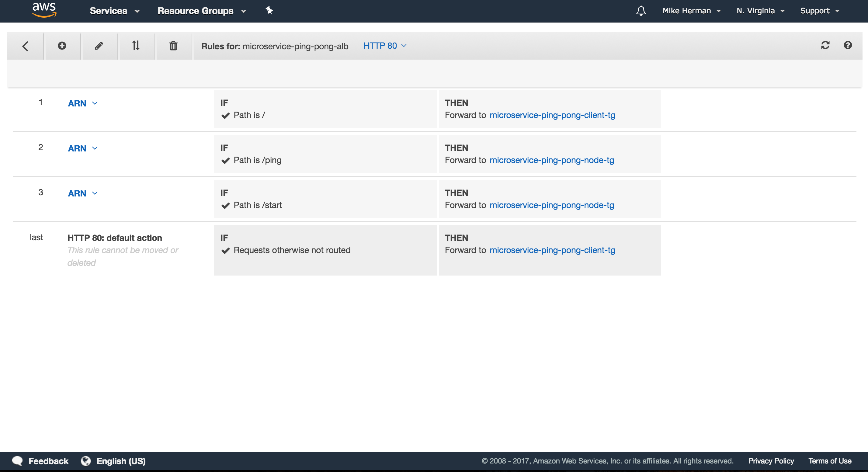The width and height of the screenshot is (868, 472).
Task: Open rule 2's microservice-ping-pong-node-tg target group link
Action: click(552, 160)
